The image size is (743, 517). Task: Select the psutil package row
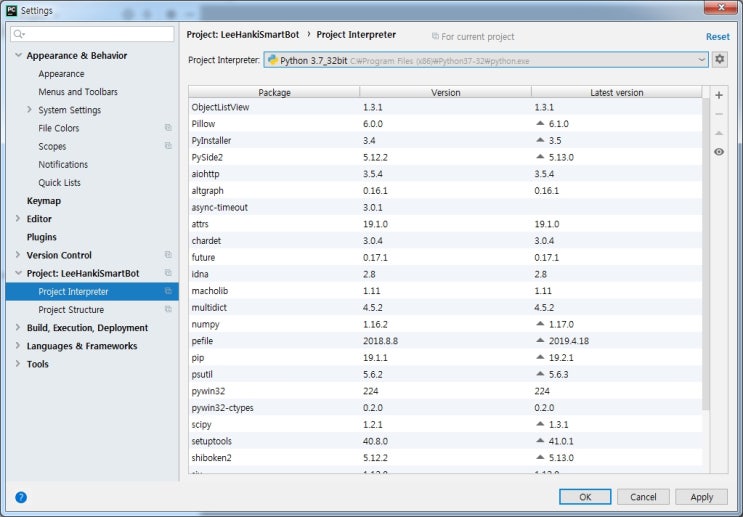pyautogui.click(x=445, y=374)
